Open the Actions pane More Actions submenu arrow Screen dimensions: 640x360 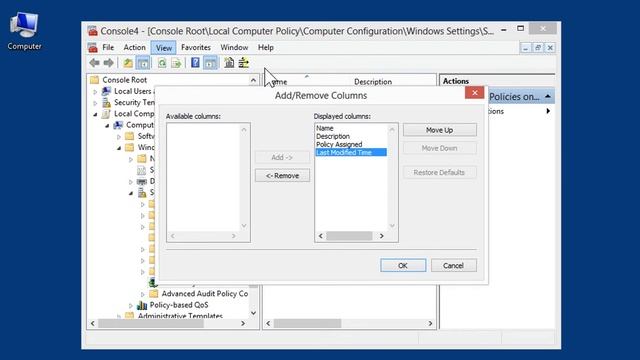(548, 111)
